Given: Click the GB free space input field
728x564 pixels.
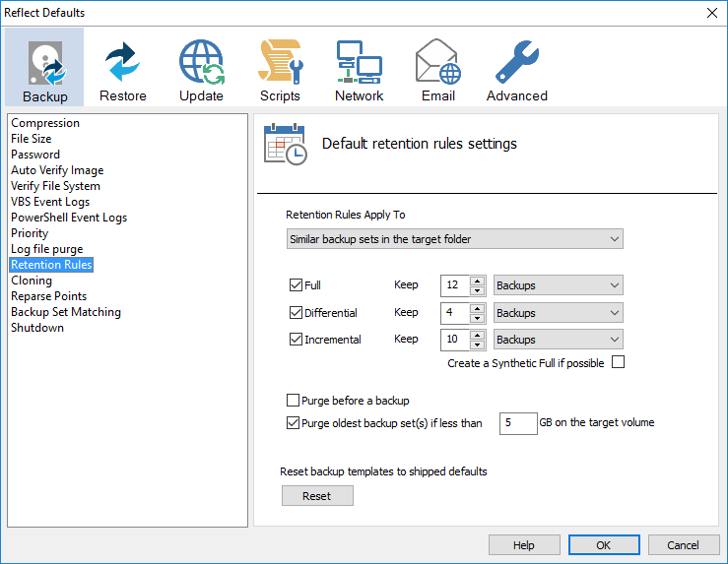Looking at the screenshot, I should (518, 423).
